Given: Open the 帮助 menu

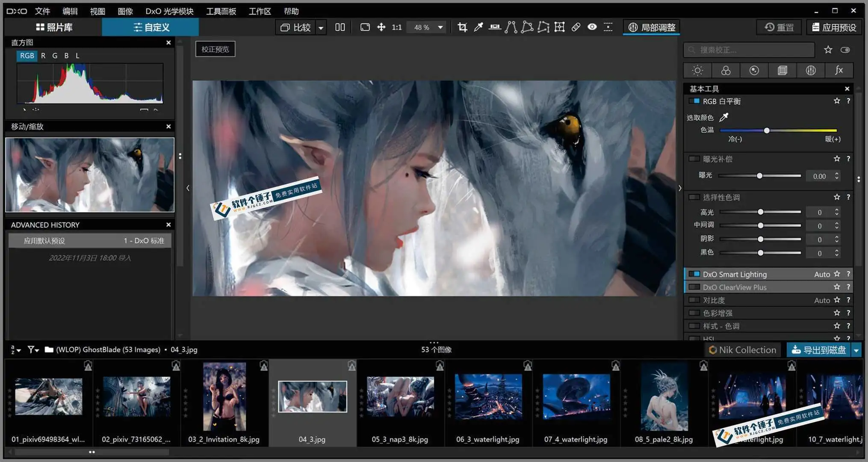Looking at the screenshot, I should pyautogui.click(x=291, y=11).
